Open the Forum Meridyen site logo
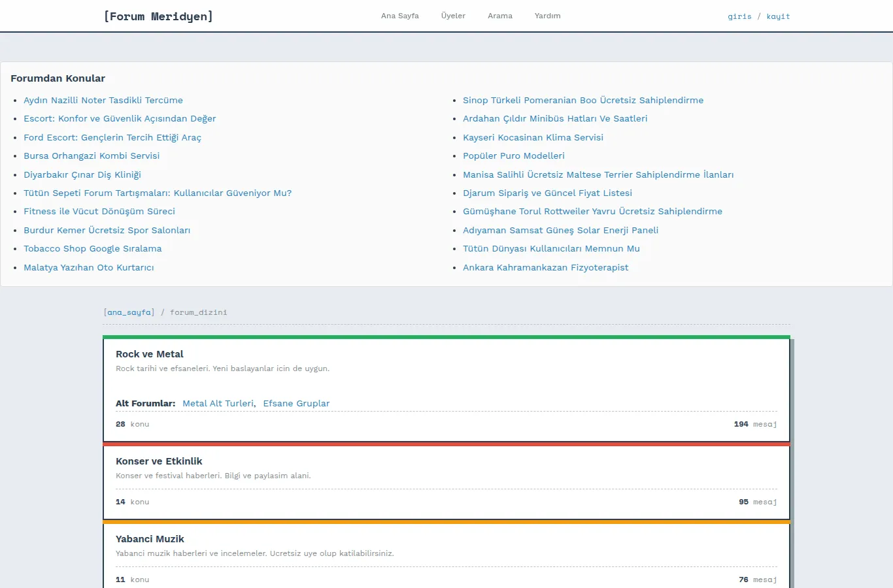The image size is (893, 588). click(158, 16)
